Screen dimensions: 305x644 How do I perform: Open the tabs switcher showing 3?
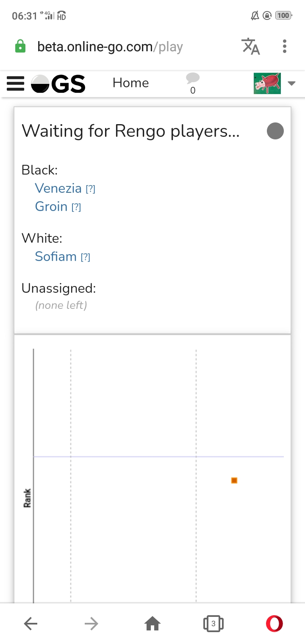213,623
